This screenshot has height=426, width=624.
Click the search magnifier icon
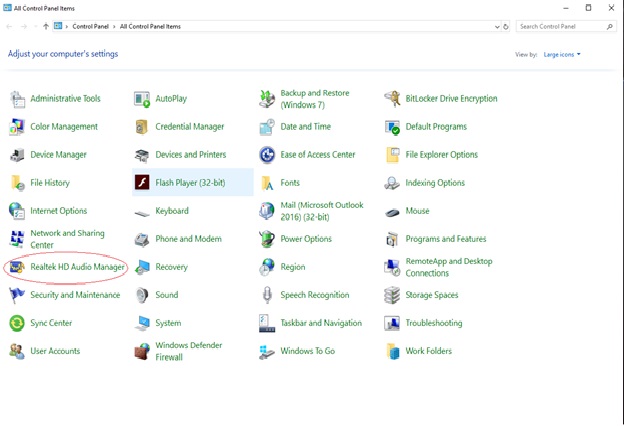(x=609, y=26)
